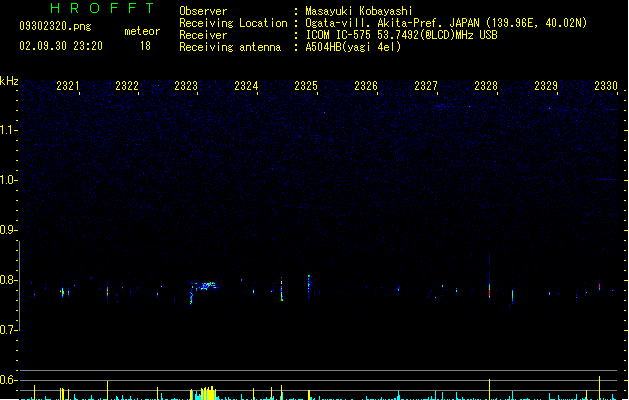
Task: Click the tall echo streak near 2328
Action: pos(489,277)
